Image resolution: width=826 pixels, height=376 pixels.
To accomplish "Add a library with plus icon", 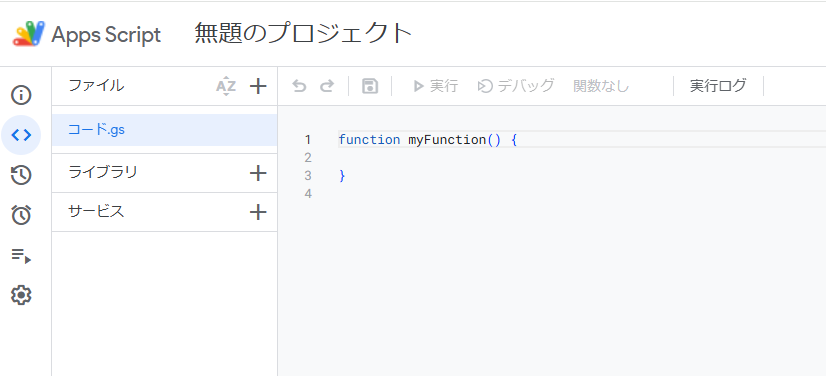I will pos(258,173).
